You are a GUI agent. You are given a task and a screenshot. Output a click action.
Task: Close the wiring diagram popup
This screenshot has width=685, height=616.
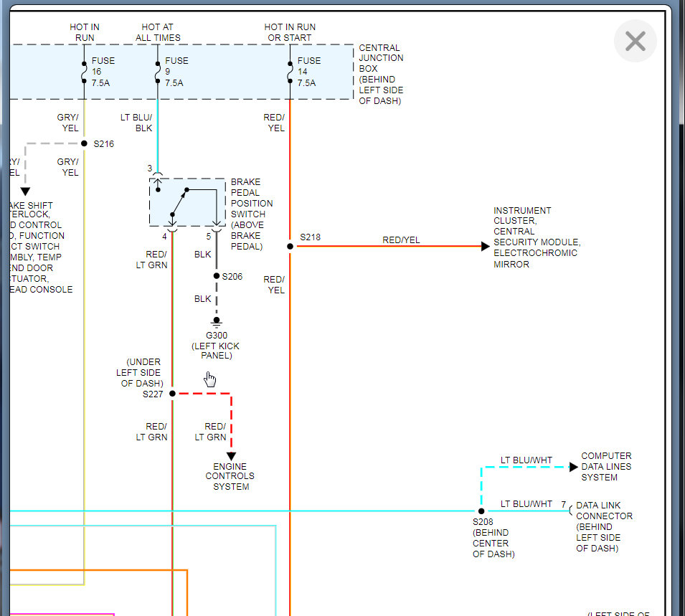[x=635, y=41]
